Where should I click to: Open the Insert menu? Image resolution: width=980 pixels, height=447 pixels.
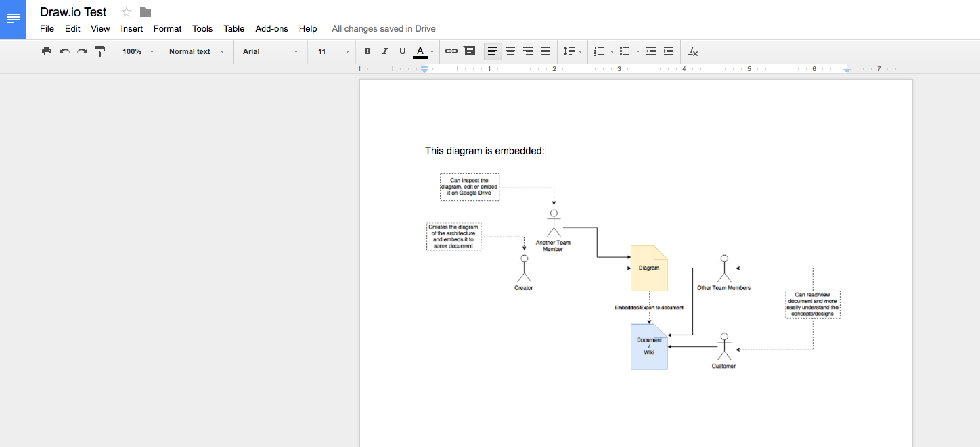132,29
